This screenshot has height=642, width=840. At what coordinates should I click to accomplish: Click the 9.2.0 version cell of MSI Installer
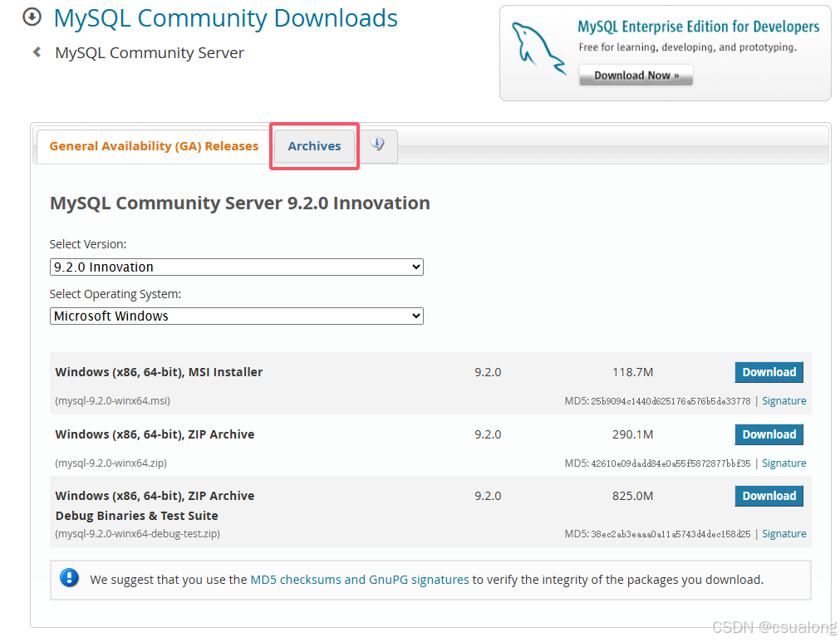(488, 372)
